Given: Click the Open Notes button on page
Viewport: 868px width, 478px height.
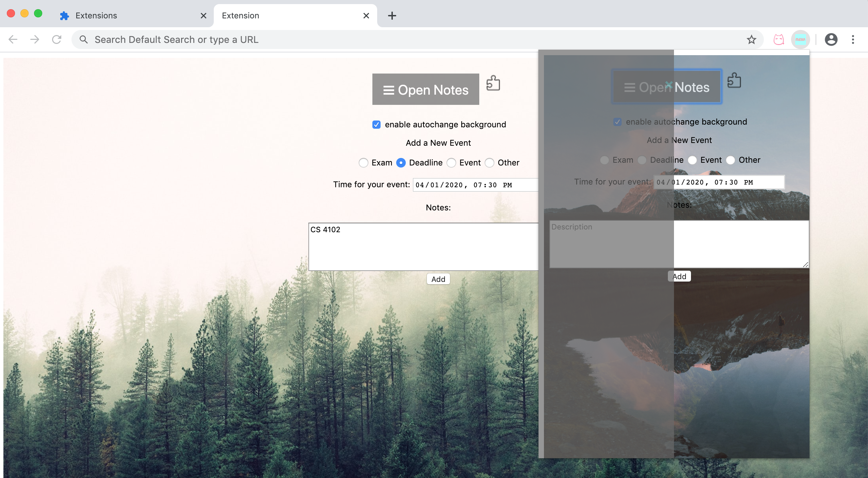Looking at the screenshot, I should [425, 90].
